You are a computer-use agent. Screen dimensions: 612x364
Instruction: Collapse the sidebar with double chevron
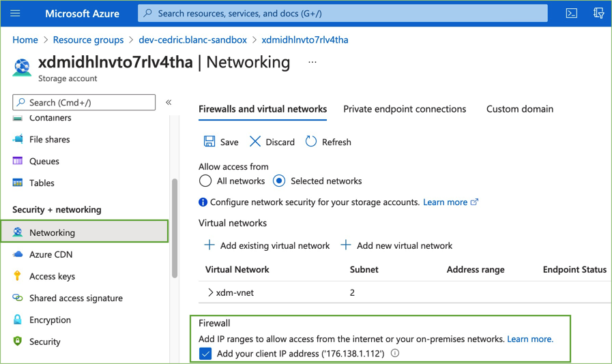coord(169,102)
